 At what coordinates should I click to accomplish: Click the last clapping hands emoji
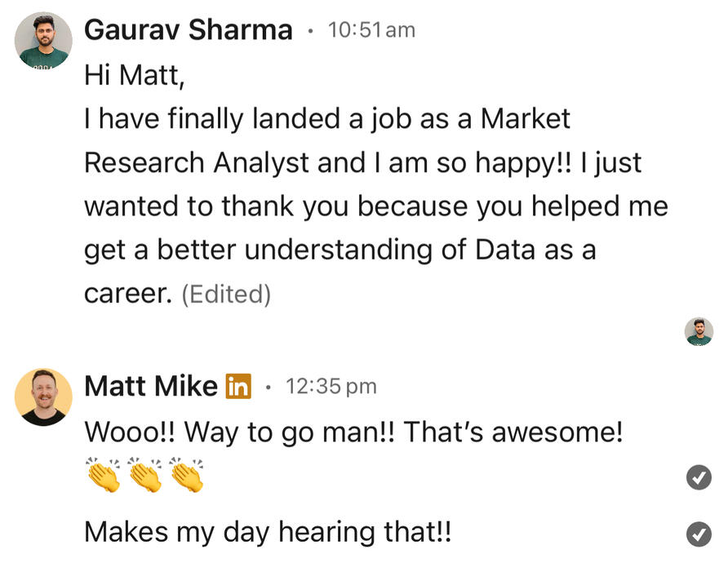186,474
